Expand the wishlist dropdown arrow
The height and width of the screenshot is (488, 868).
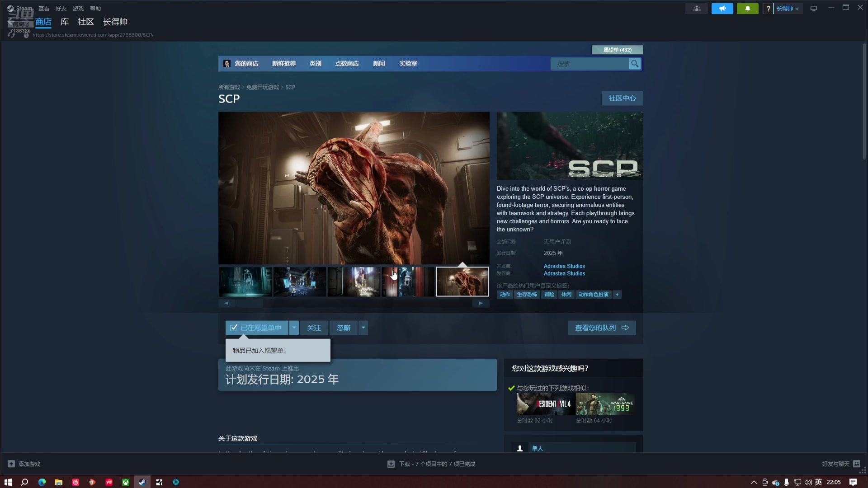tap(294, 328)
